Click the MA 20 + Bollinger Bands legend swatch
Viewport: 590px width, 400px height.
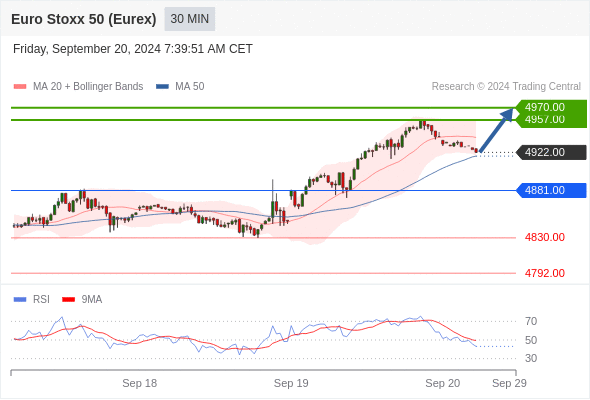(20, 87)
